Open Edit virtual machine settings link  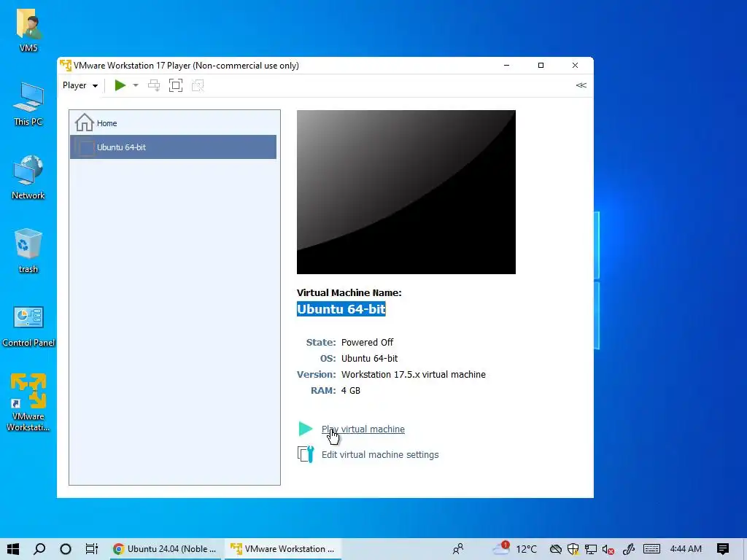click(380, 455)
